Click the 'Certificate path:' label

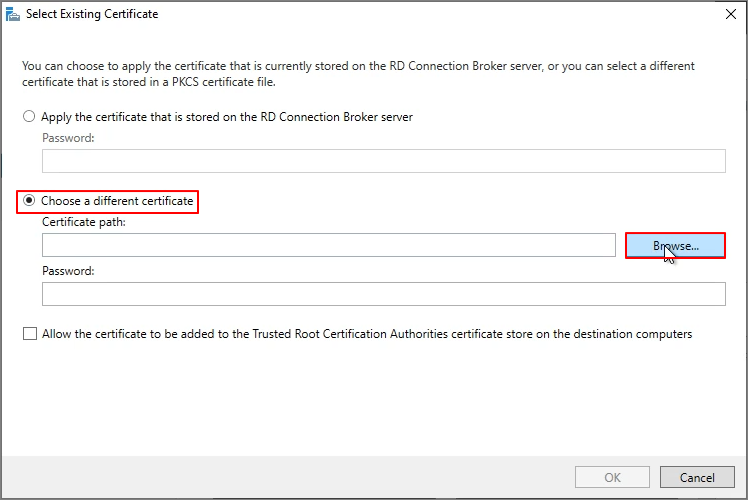coord(84,222)
